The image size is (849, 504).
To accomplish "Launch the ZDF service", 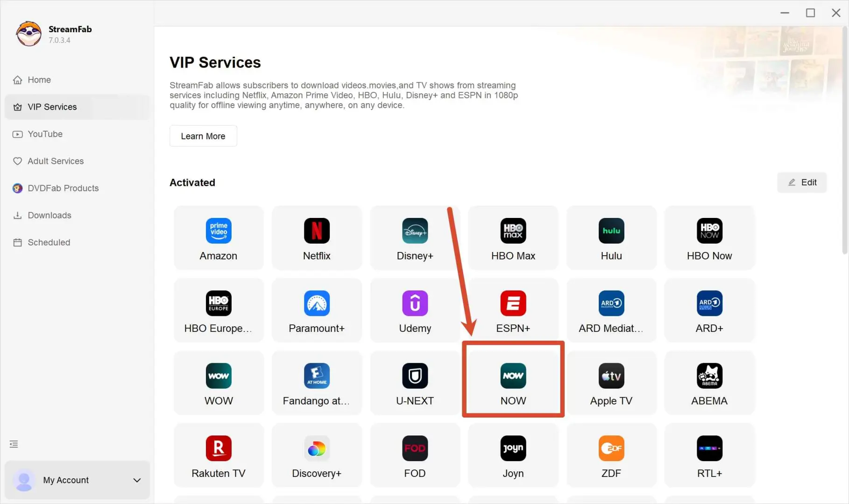I will click(611, 455).
